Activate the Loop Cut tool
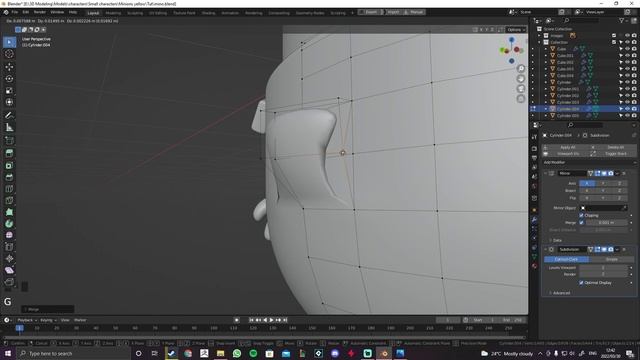 9,189
